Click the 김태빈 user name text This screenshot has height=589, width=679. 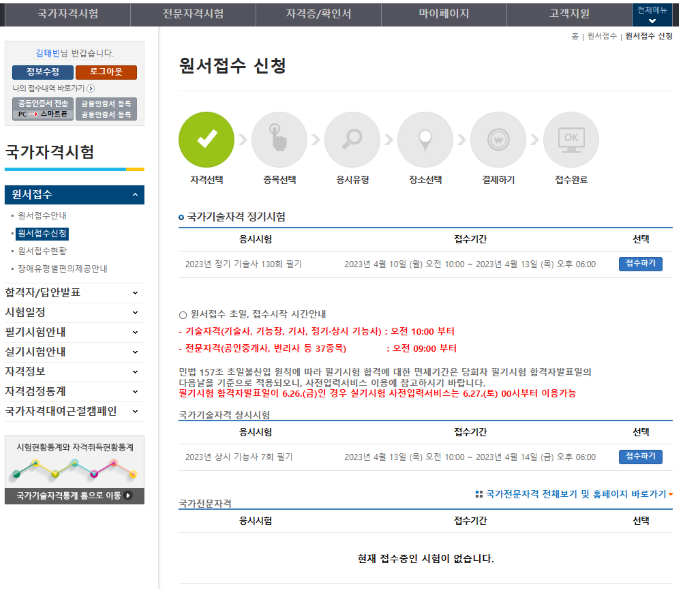pos(47,53)
